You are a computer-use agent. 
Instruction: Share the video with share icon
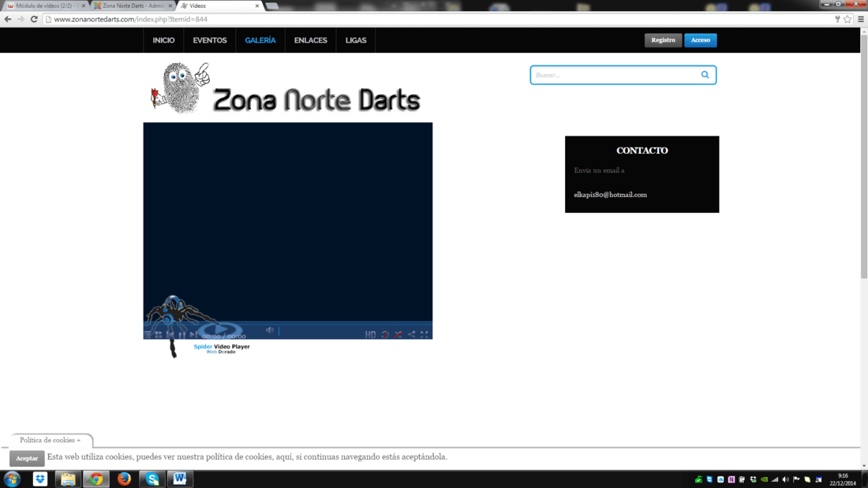pos(411,334)
